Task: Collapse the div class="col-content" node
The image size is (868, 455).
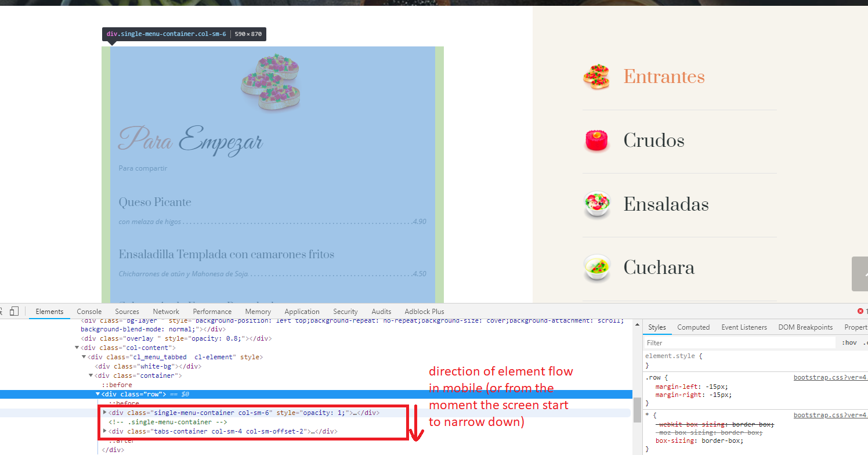Action: pyautogui.click(x=77, y=348)
